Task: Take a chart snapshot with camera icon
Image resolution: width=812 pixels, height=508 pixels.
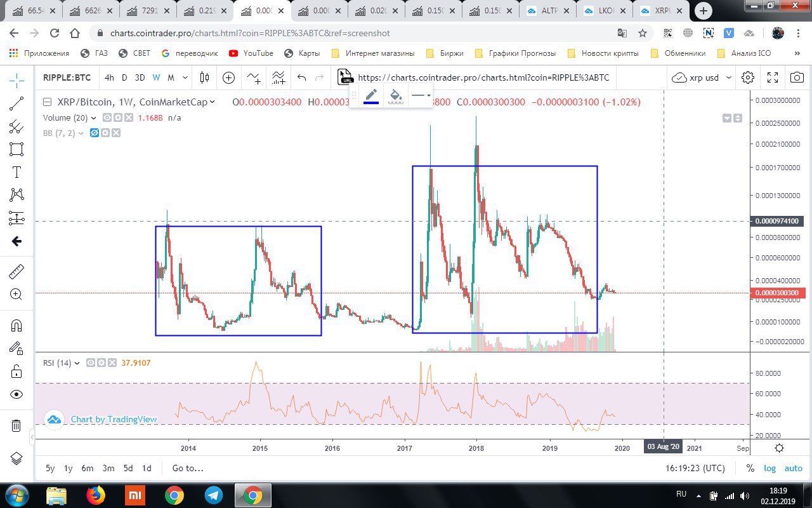Action: click(x=797, y=77)
